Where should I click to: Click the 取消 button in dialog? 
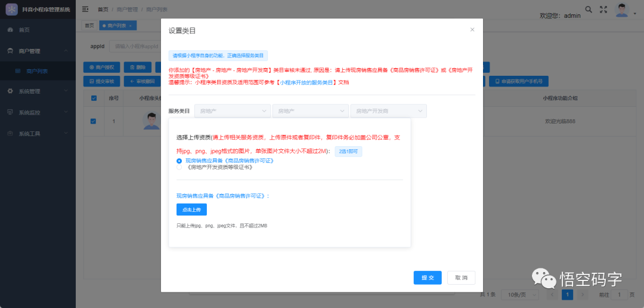(461, 278)
